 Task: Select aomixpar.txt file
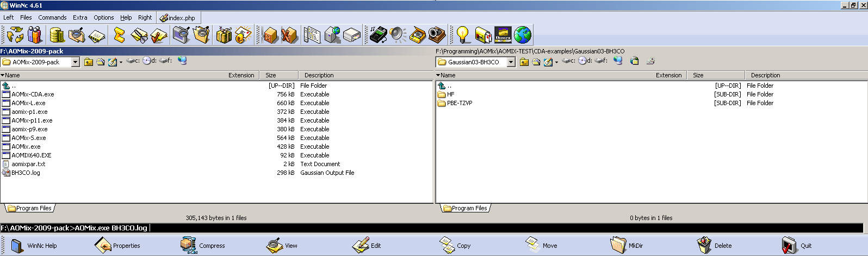point(28,164)
